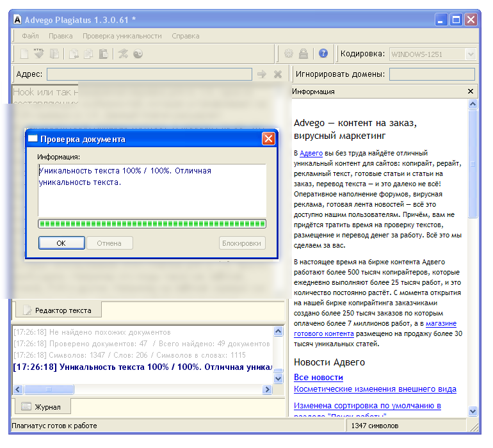This screenshot has height=448, width=493.
Task: Click the info panel scroll-up arrow
Action: tap(473, 104)
